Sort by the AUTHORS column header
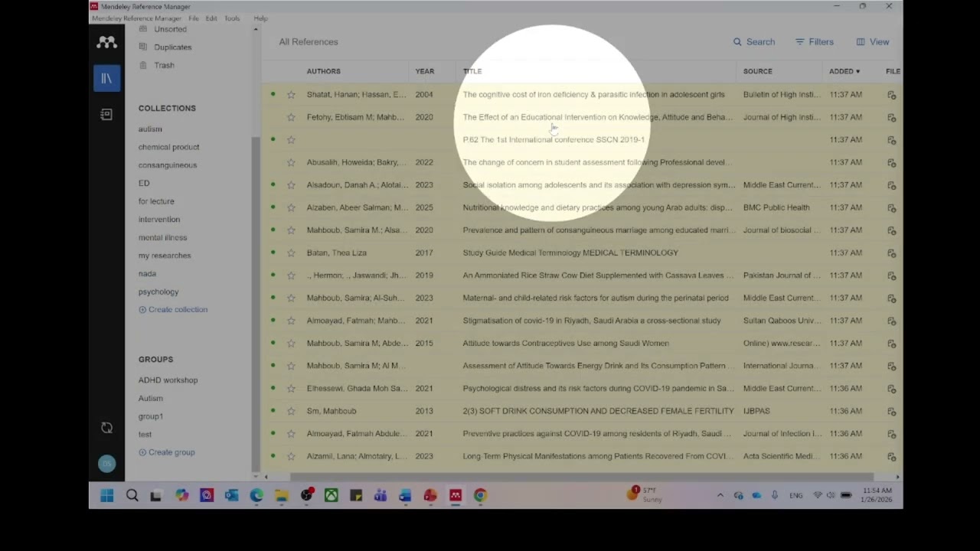The height and width of the screenshot is (551, 980). (x=324, y=71)
